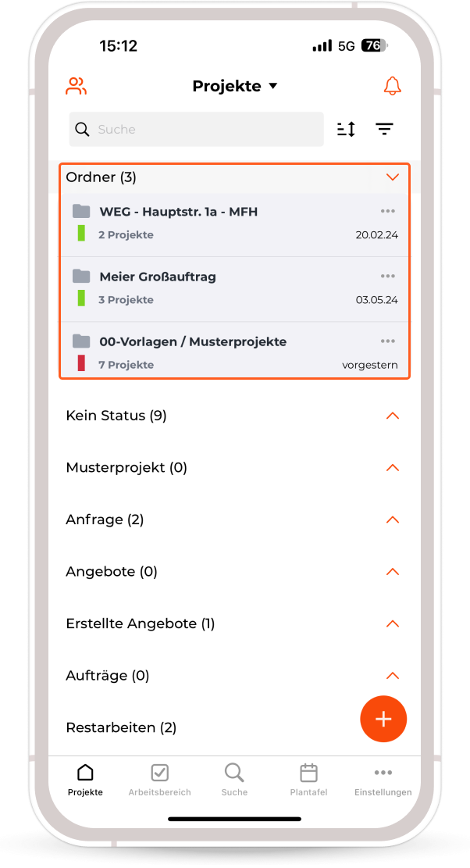
Task: Open the Einstellungen tab
Action: coord(383,780)
